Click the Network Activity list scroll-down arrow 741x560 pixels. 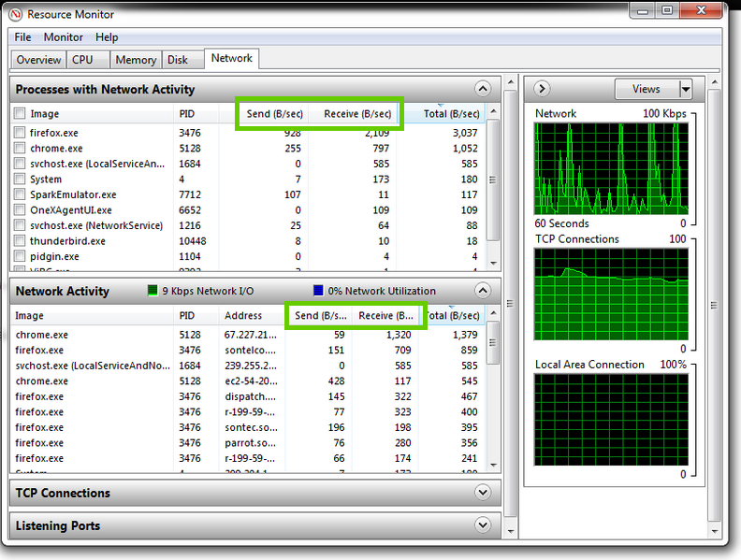click(493, 465)
